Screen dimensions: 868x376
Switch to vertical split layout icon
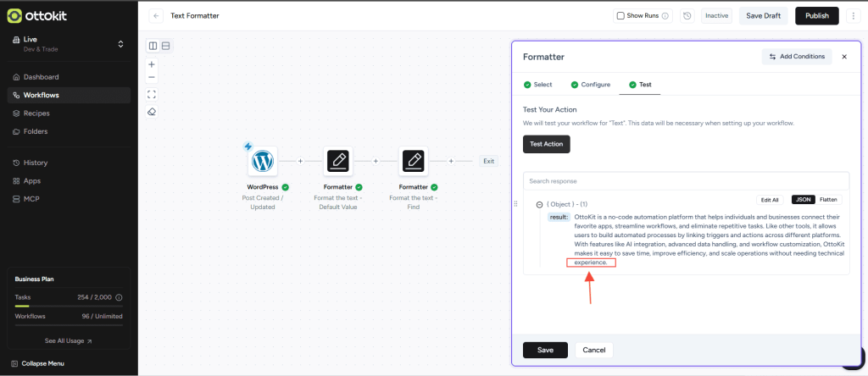[x=153, y=46]
